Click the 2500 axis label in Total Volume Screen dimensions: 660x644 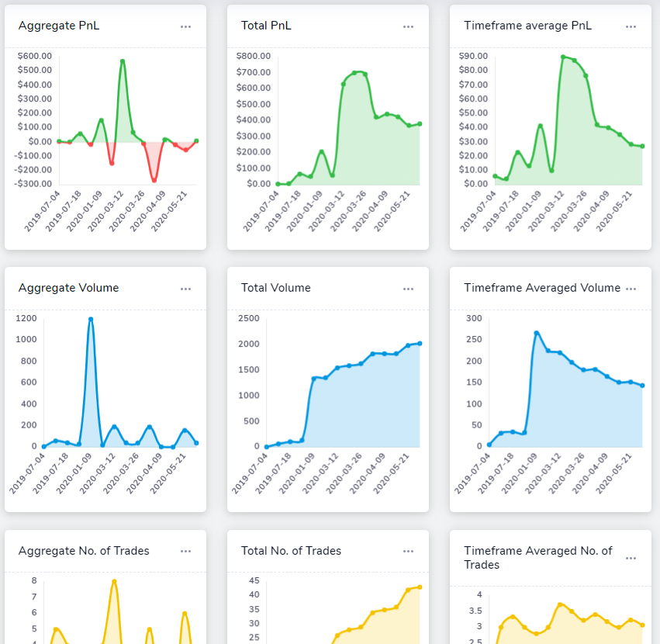pyautogui.click(x=249, y=318)
